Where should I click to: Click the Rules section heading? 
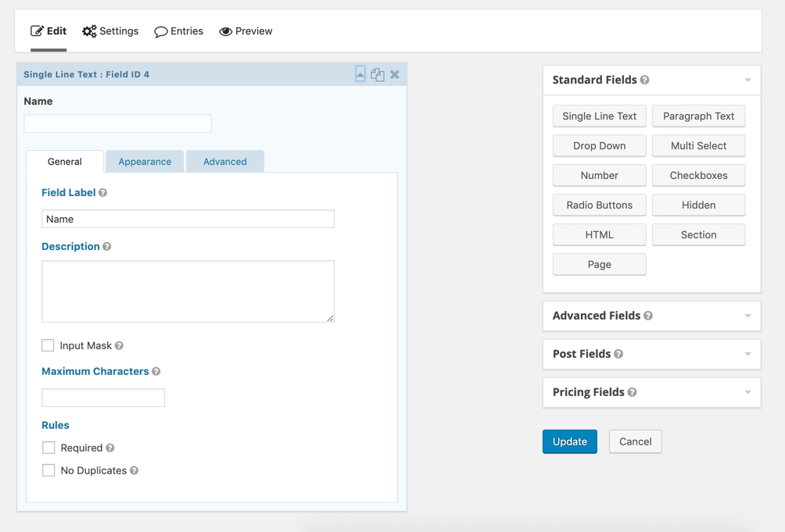55,425
